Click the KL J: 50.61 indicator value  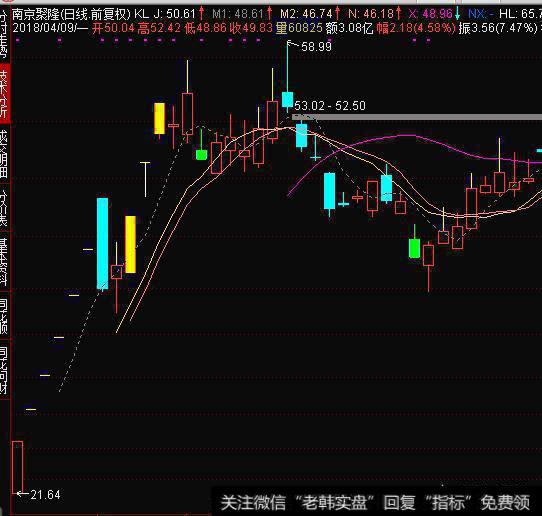pos(165,14)
